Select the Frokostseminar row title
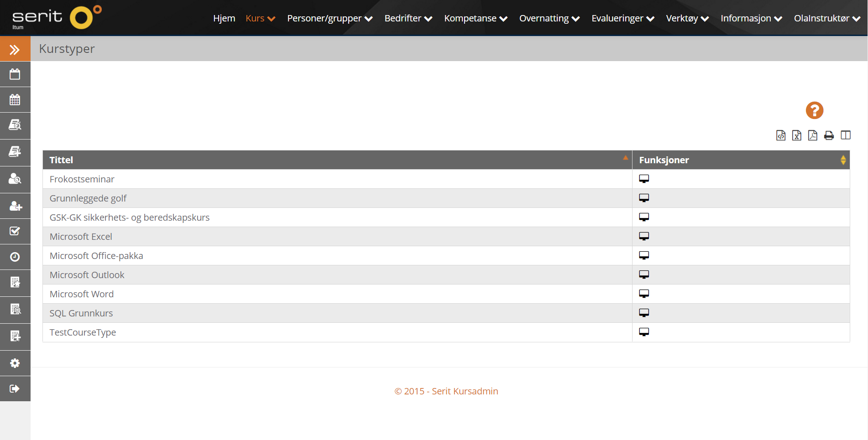 82,179
